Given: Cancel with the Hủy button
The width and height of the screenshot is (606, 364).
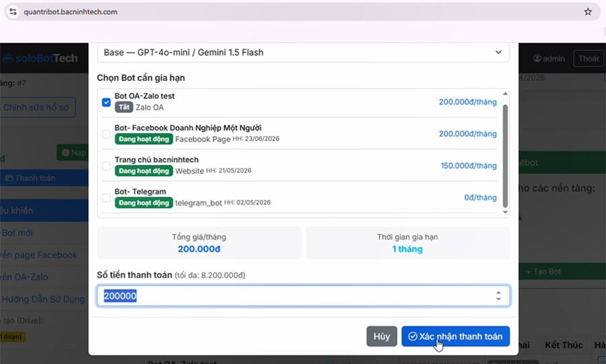Looking at the screenshot, I should tap(382, 336).
